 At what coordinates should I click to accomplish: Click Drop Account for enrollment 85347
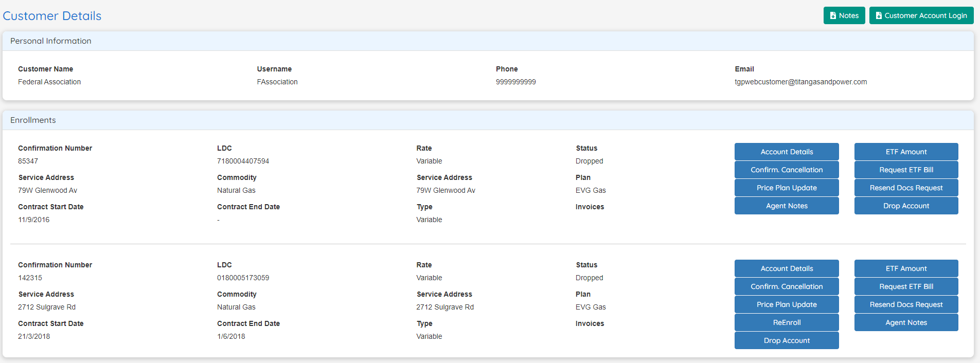(906, 206)
